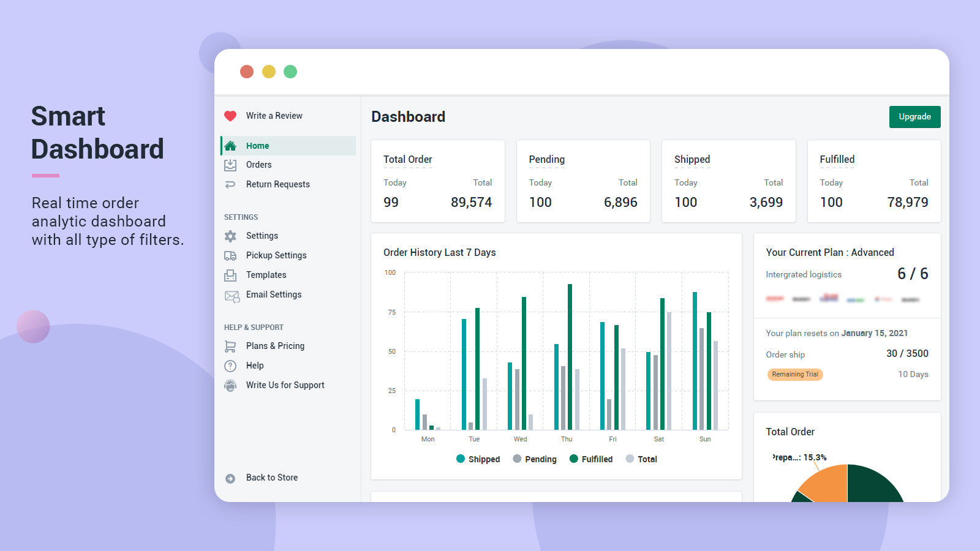Viewport: 980px width, 551px height.
Task: Open Email Settings via the envelope icon
Action: click(230, 296)
